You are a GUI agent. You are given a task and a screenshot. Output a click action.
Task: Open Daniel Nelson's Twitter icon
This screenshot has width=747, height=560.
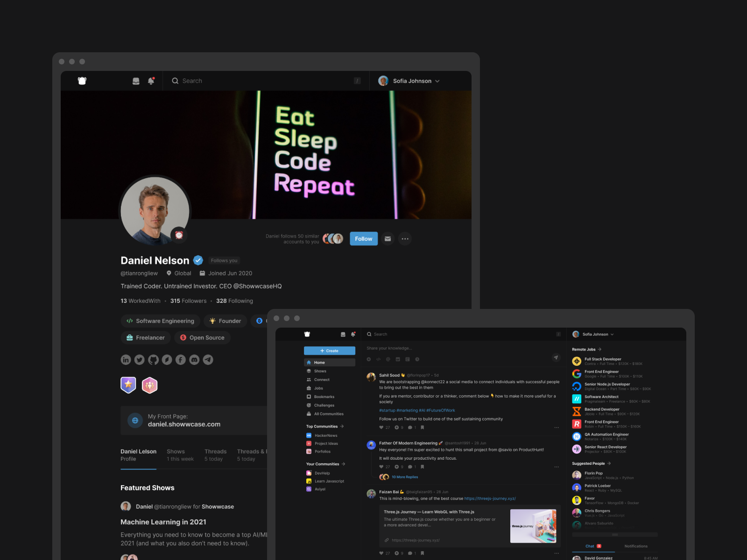[x=140, y=360]
